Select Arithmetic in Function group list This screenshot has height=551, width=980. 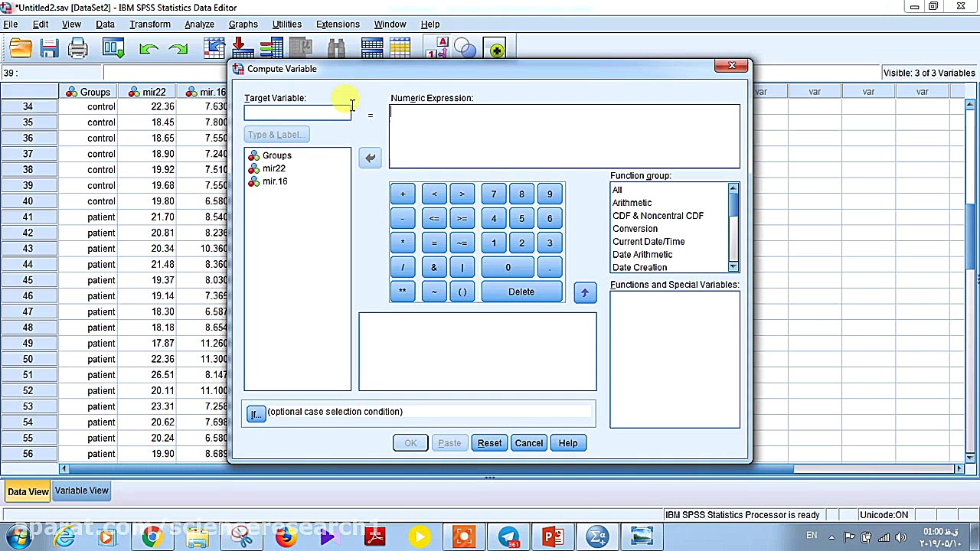click(x=632, y=203)
